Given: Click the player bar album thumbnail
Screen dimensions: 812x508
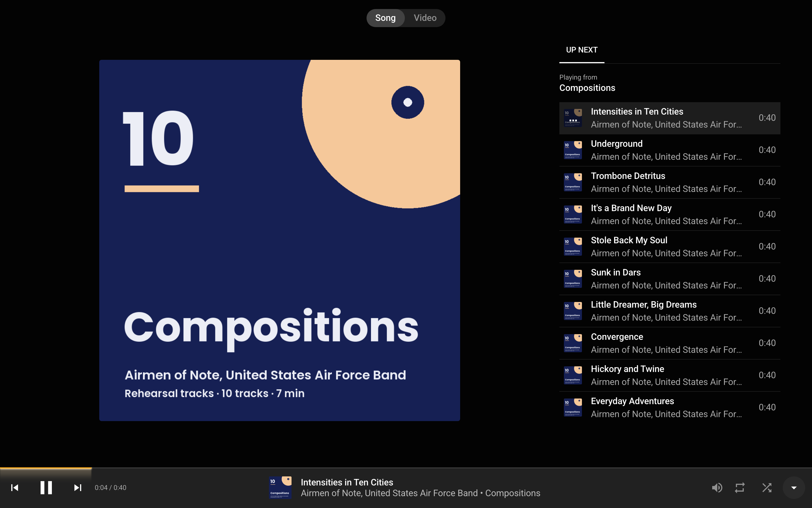Looking at the screenshot, I should click(280, 487).
